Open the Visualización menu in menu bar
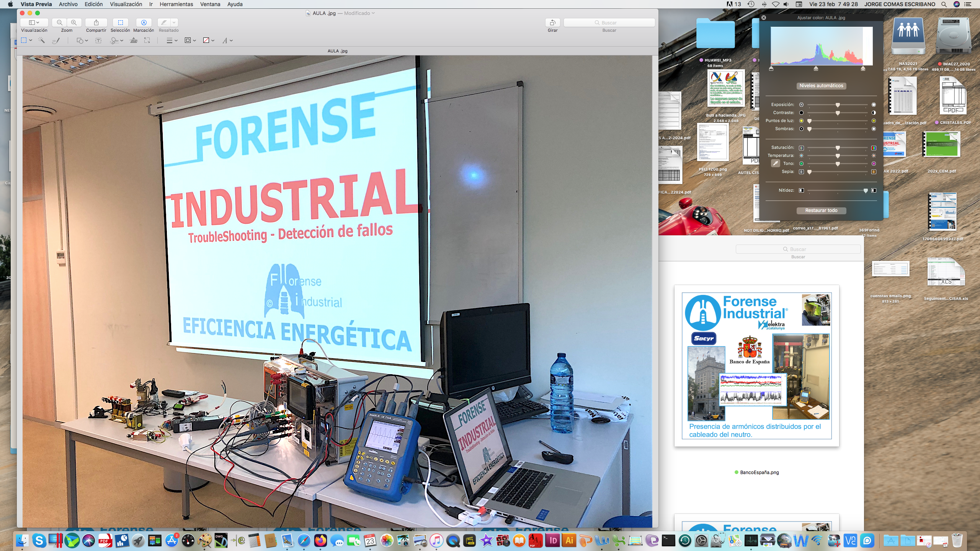This screenshot has height=551, width=980. (126, 4)
